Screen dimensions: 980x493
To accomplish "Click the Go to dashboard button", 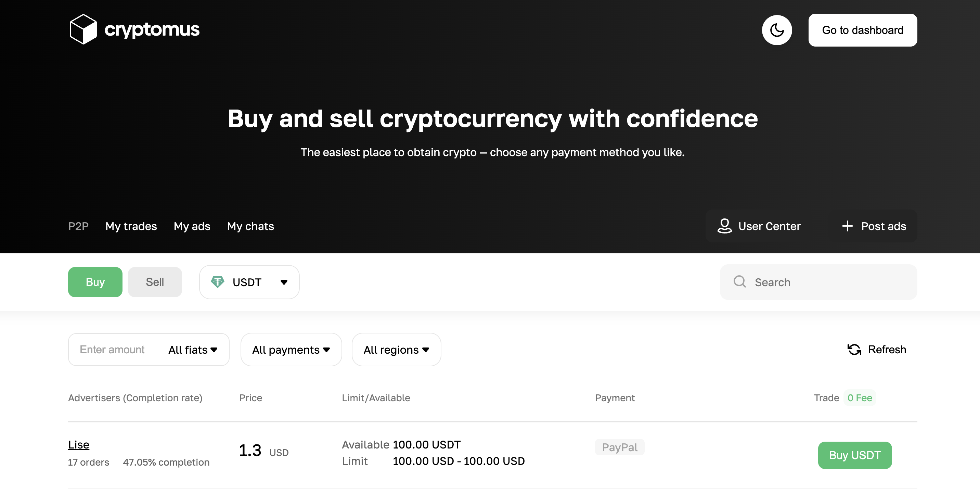I will 862,30.
